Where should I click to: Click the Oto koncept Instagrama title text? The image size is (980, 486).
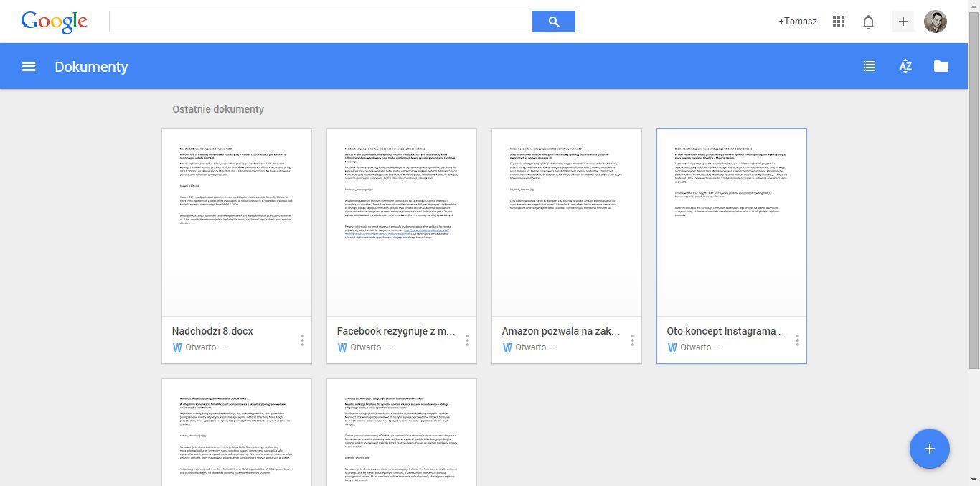(727, 331)
